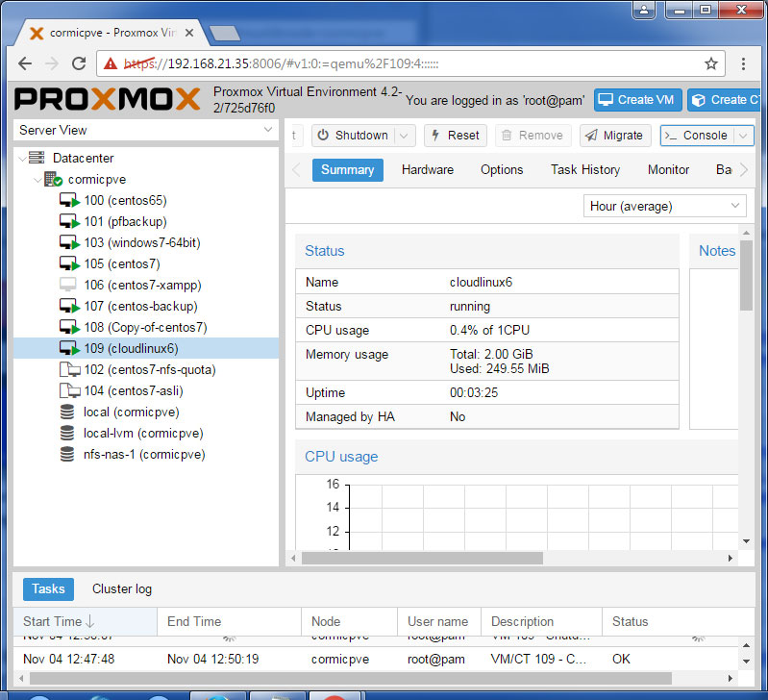Click the summary panel vertical scrollbar thumb

tap(746, 275)
